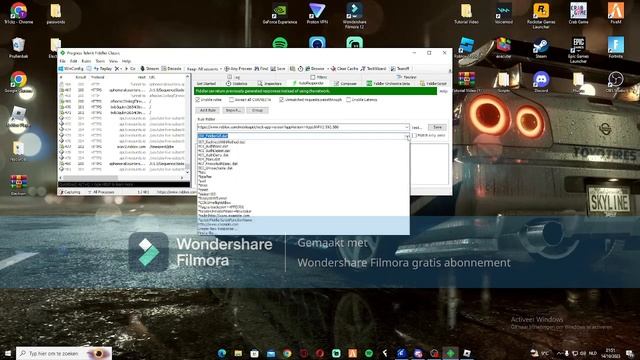Screen dimensions: 640x360
Task: Switch to the Timeline tab
Action: coord(407,77)
